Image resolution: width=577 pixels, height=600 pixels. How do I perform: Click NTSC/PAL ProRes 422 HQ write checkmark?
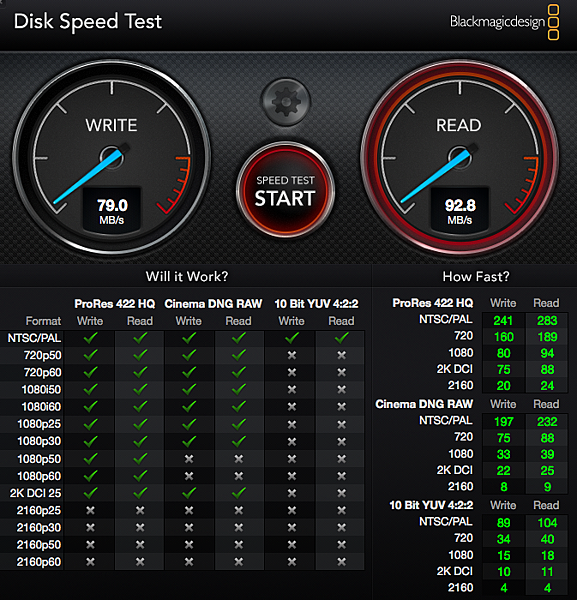tap(90, 338)
